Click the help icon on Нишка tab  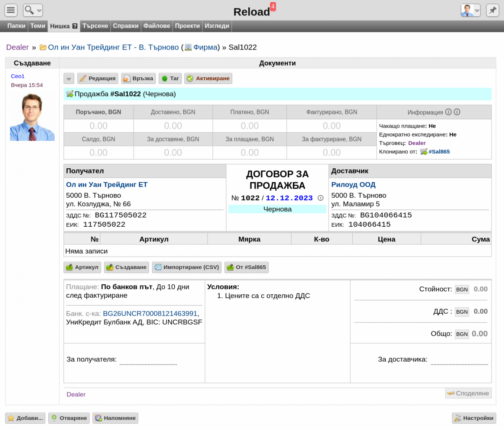[75, 26]
